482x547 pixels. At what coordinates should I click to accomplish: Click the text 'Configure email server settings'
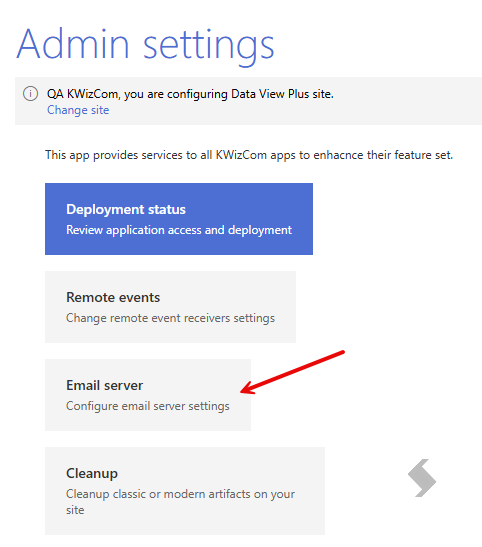[x=148, y=406]
